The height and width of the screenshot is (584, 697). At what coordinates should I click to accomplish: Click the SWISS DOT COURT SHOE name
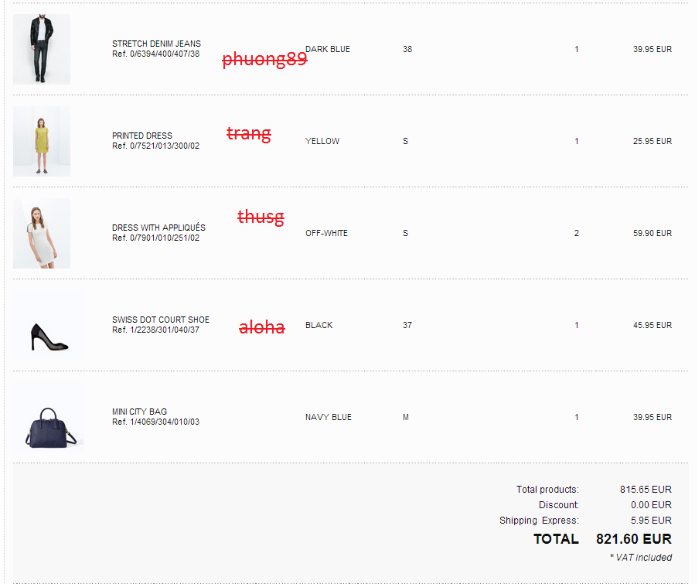click(x=160, y=320)
